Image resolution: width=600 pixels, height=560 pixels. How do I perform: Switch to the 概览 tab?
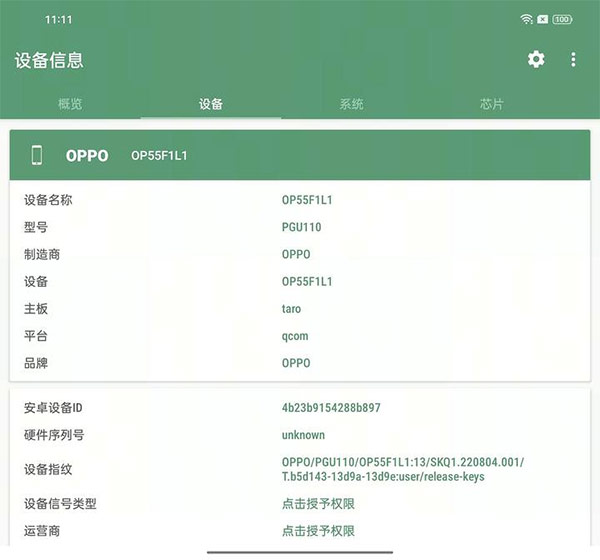pos(70,104)
